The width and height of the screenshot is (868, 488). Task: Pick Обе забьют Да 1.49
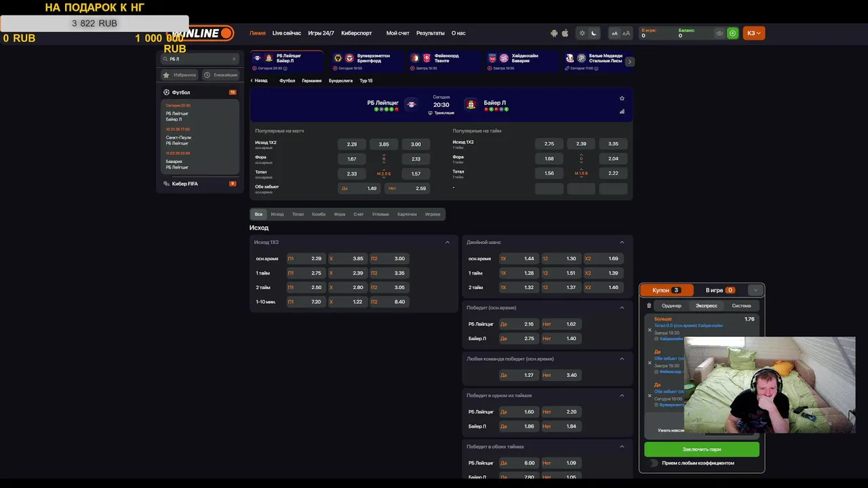coord(359,188)
